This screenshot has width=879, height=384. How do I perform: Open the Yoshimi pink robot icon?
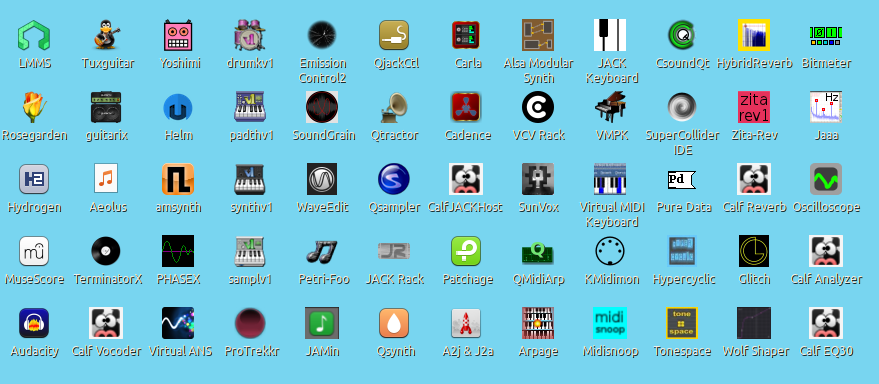click(x=178, y=35)
